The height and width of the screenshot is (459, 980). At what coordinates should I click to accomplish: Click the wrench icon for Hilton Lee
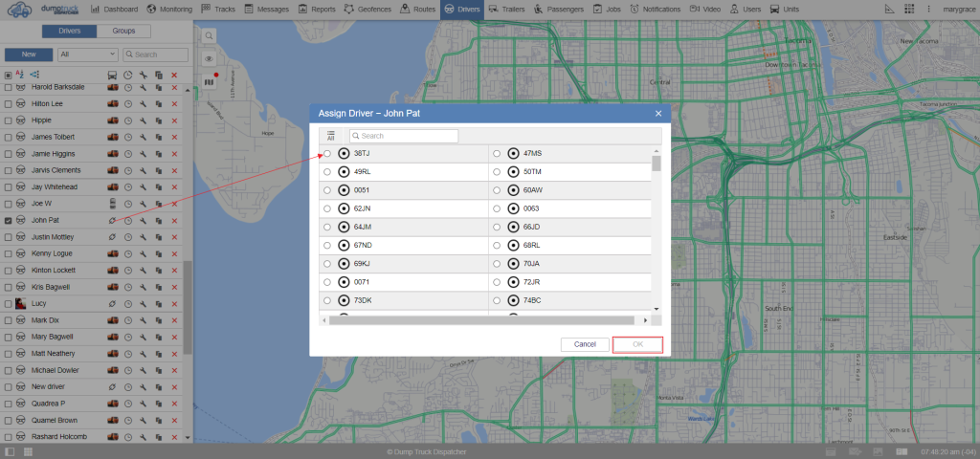click(x=143, y=103)
